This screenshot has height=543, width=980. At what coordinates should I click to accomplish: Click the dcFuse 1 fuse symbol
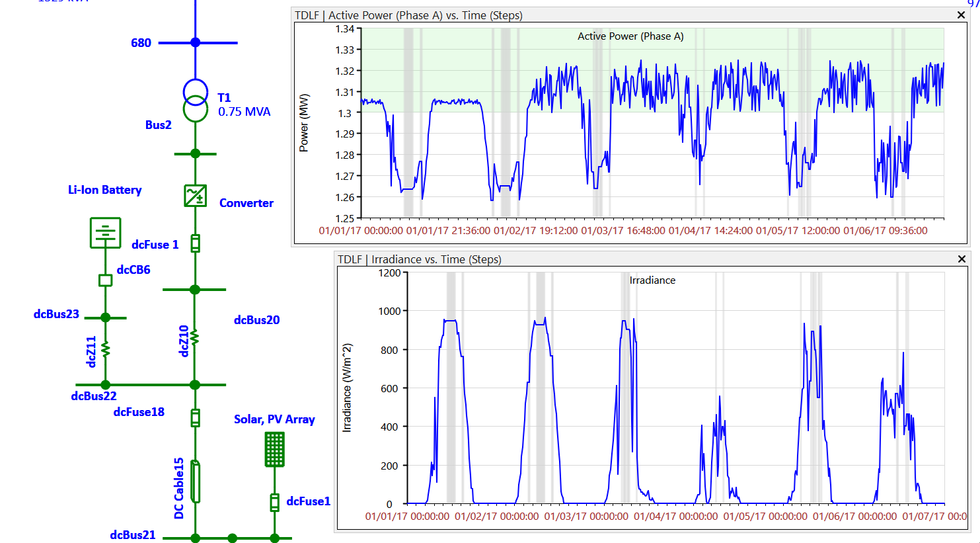tap(195, 244)
